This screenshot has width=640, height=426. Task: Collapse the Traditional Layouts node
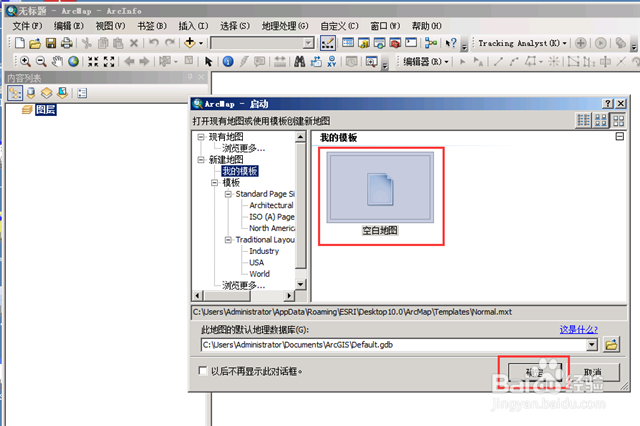click(228, 240)
